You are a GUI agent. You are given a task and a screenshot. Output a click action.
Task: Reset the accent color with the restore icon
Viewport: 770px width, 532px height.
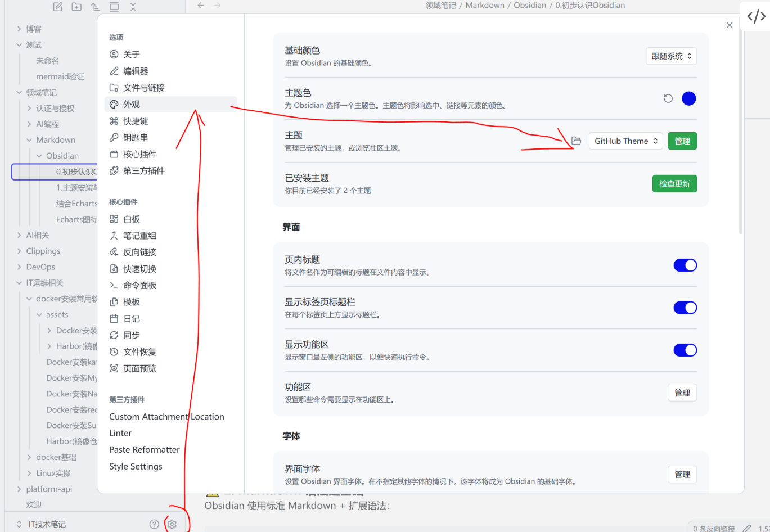pyautogui.click(x=668, y=98)
